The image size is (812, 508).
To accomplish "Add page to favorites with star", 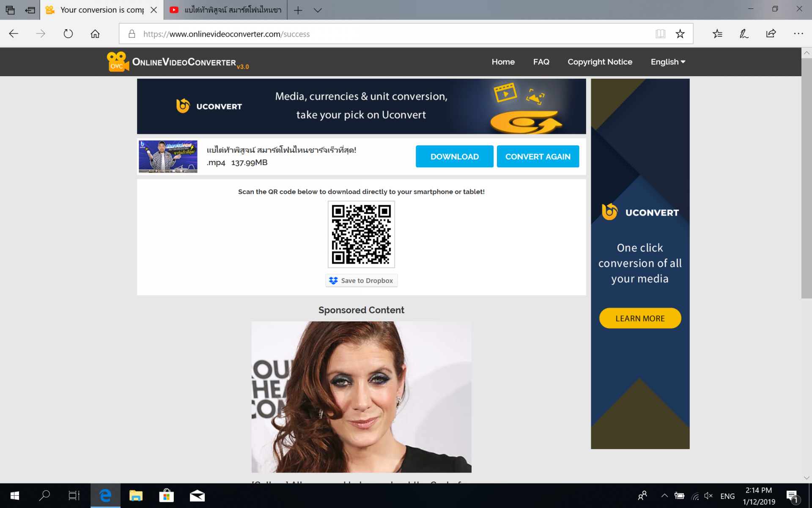I will click(x=680, y=34).
